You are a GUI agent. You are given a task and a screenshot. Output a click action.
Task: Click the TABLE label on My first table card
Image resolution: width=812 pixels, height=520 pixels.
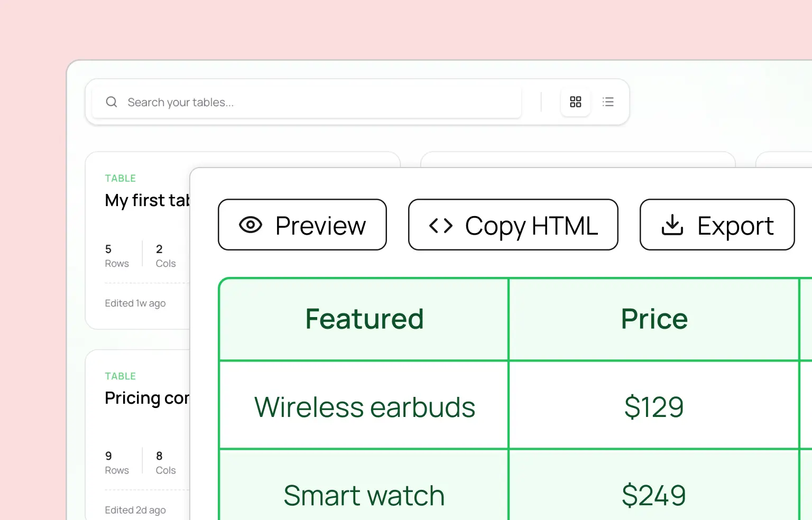[x=121, y=178]
